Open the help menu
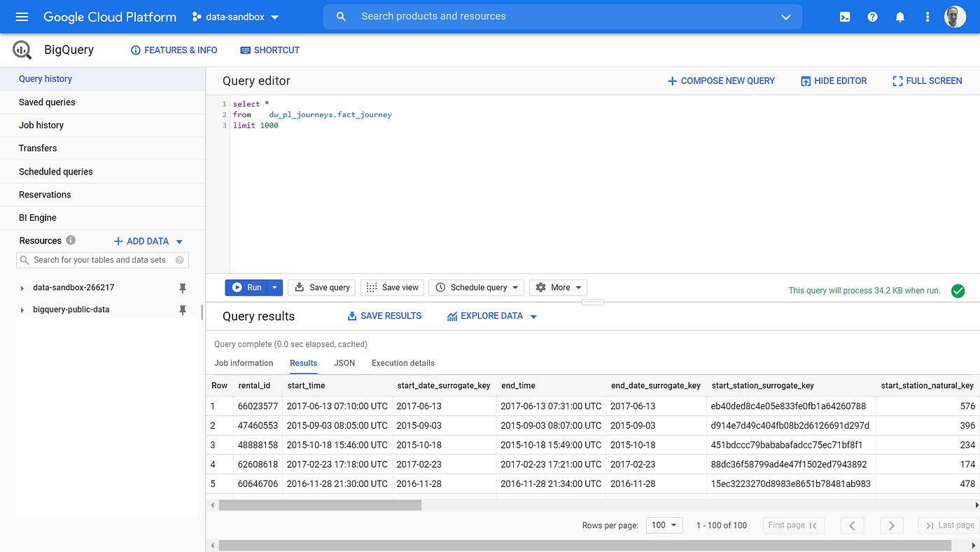This screenshot has height=552, width=980. (872, 17)
